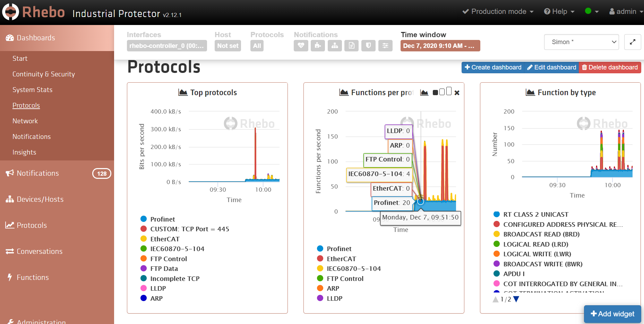Select the tallest widget size box
This screenshot has height=324, width=644.
point(449,91)
